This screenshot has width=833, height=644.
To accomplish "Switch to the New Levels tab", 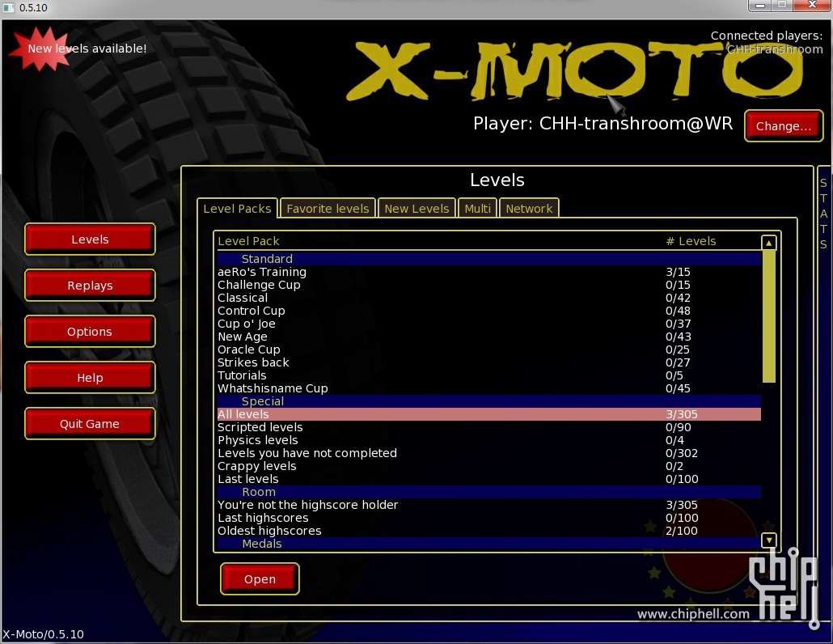I will [416, 208].
